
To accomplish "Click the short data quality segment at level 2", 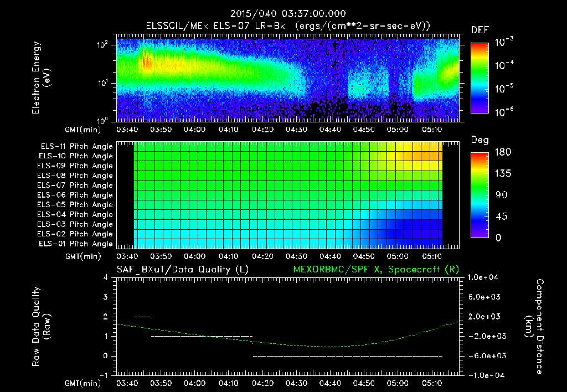I will pos(142,317).
